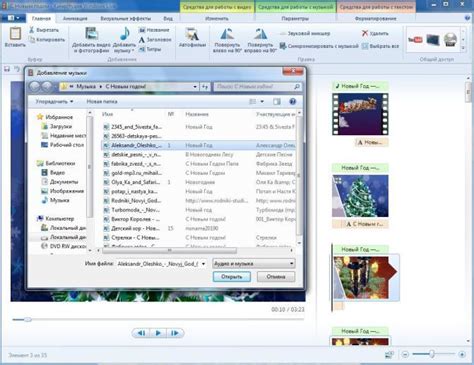Screen dimensions: 474x365
Task: Zoom in the storyboard with plus icon
Action: pos(462,354)
